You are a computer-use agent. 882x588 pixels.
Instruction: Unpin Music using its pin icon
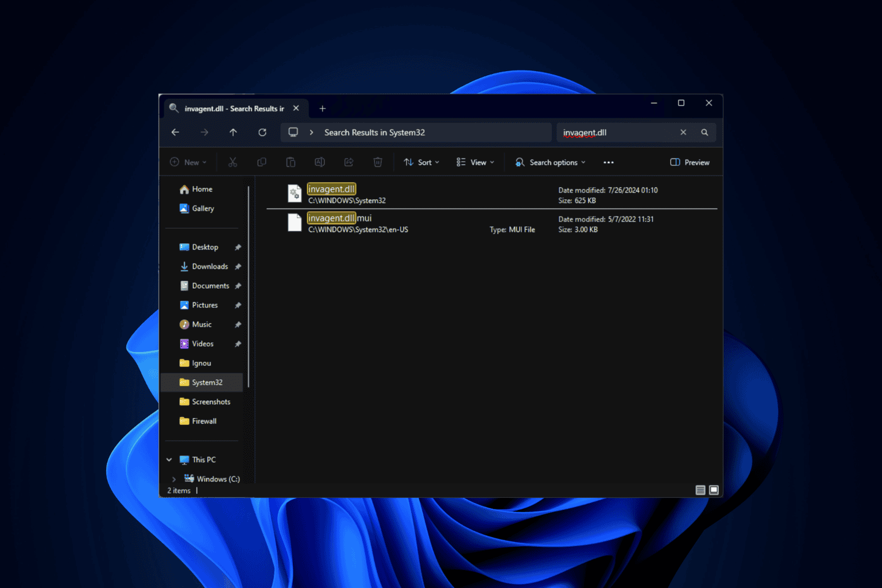coord(238,324)
